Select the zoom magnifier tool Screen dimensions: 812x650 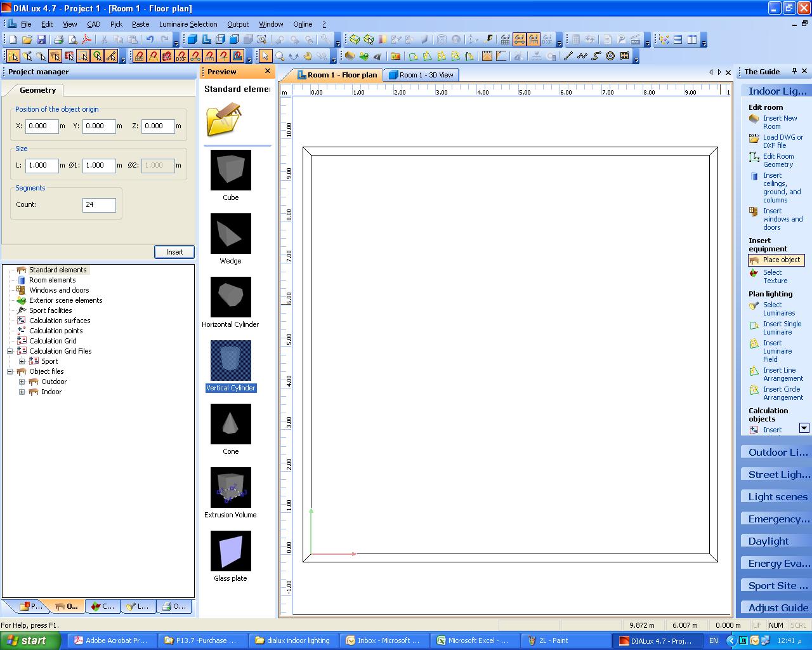[x=280, y=56]
